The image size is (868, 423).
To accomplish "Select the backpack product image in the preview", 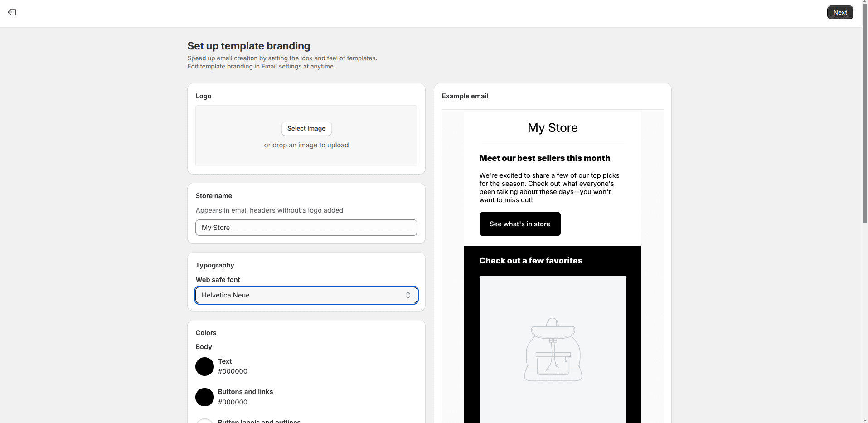I will (553, 350).
